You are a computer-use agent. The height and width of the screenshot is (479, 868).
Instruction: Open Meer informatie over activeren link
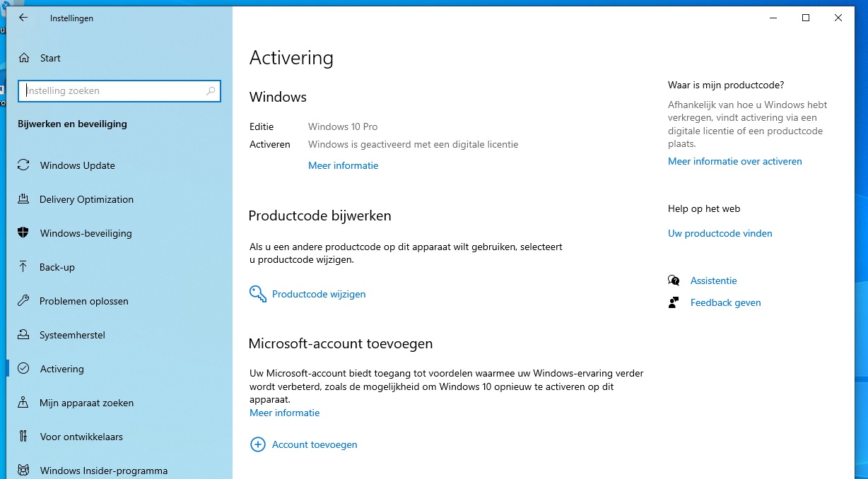pos(734,161)
